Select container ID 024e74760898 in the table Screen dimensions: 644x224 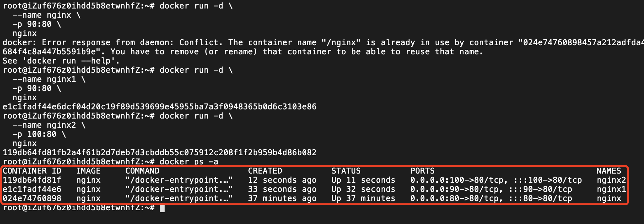coord(32,198)
